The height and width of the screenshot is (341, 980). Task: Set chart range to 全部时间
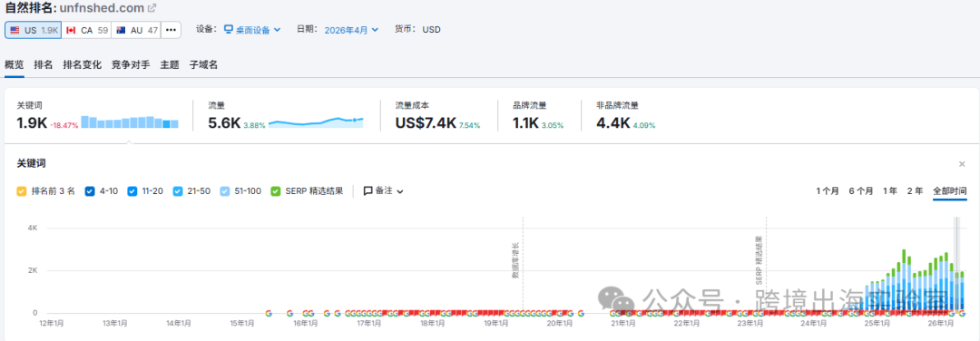click(x=949, y=191)
